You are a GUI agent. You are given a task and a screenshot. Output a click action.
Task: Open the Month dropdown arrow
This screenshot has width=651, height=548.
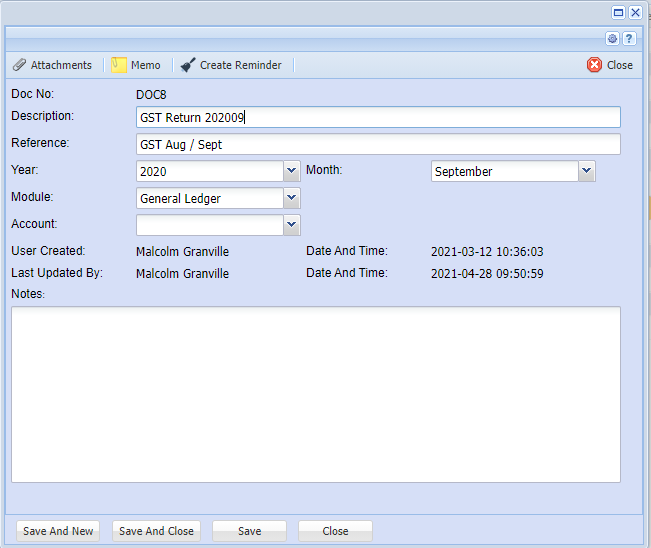pyautogui.click(x=587, y=171)
